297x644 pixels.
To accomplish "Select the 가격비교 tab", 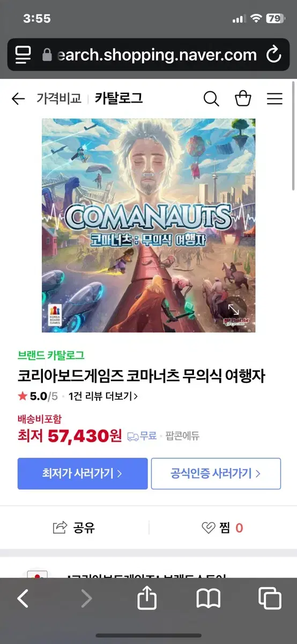I will 59,99.
